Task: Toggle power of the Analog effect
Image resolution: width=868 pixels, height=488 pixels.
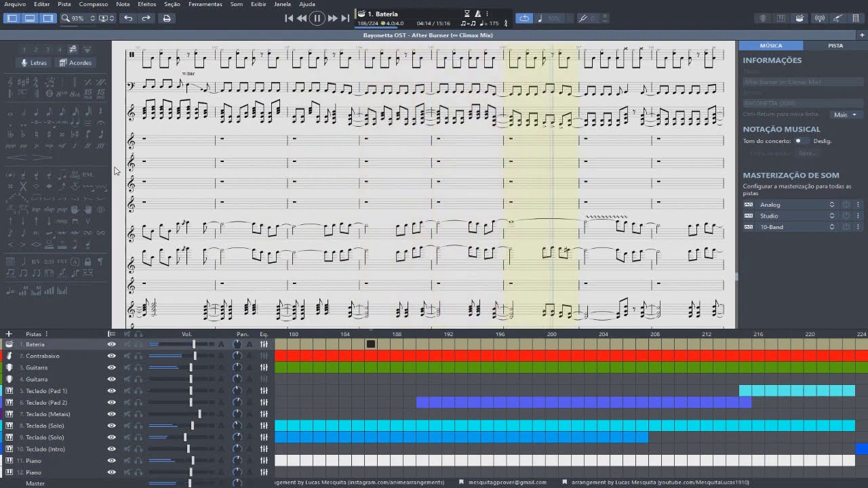Action: pyautogui.click(x=846, y=205)
